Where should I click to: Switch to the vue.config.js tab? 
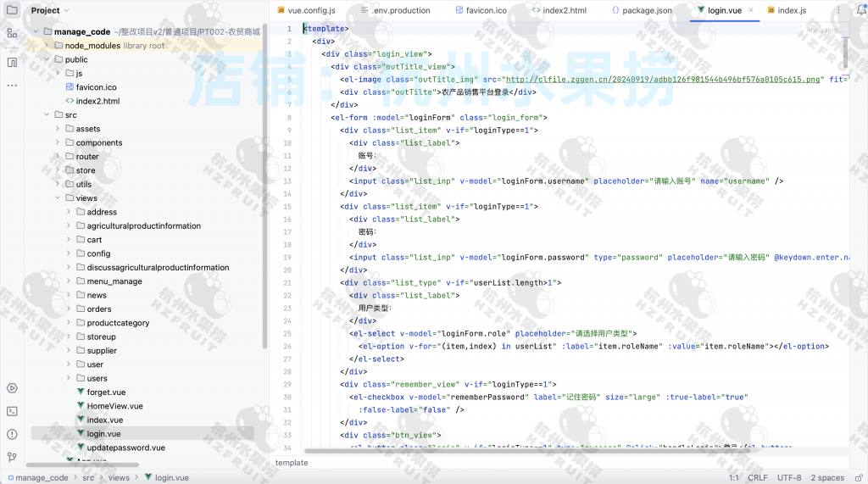point(305,10)
